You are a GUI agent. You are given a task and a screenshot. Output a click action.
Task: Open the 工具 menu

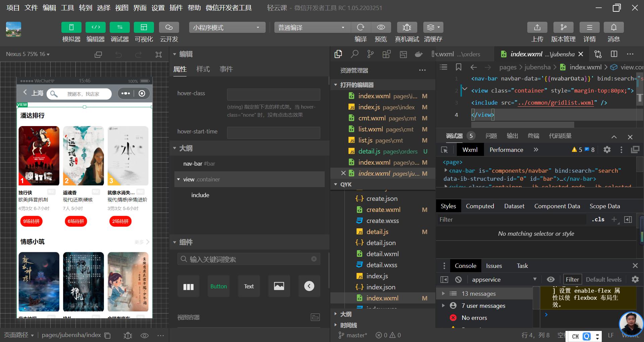67,8
